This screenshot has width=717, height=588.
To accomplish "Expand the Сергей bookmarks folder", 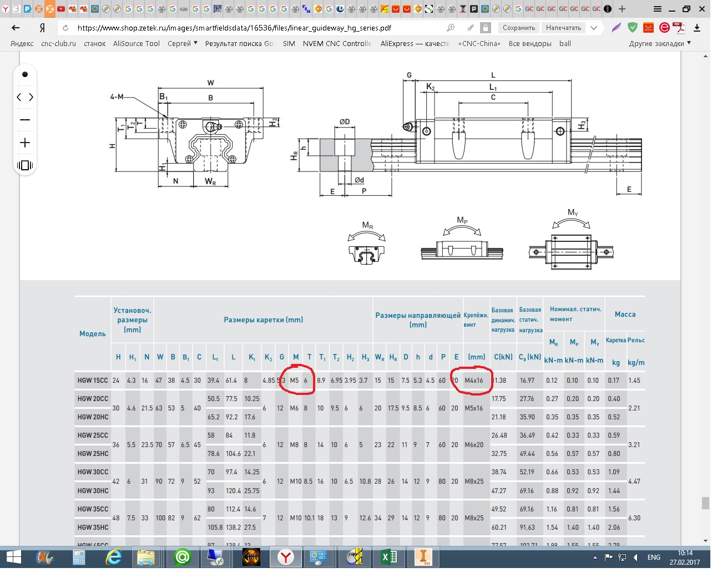I will click(183, 43).
